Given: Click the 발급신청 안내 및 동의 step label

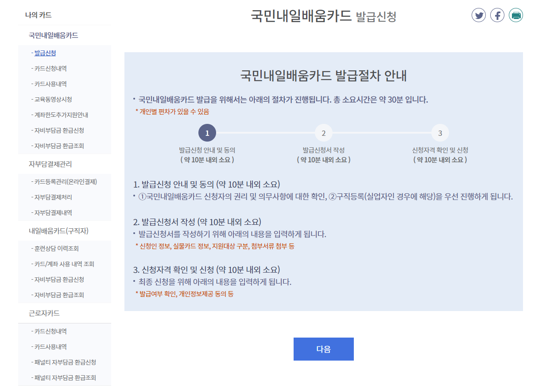Looking at the screenshot, I should point(207,150).
